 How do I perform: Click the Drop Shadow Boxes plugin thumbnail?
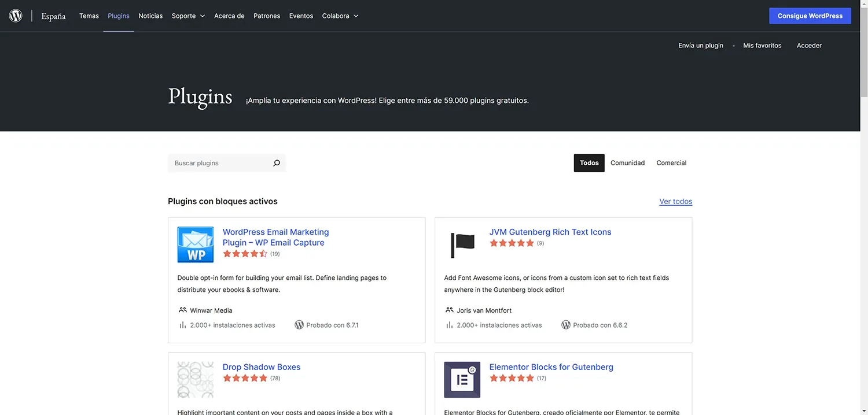pyautogui.click(x=195, y=380)
